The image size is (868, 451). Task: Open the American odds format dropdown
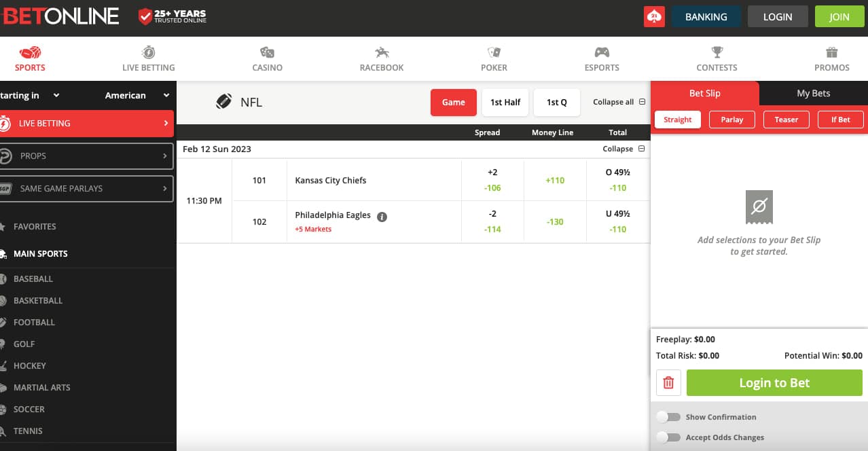click(x=137, y=95)
